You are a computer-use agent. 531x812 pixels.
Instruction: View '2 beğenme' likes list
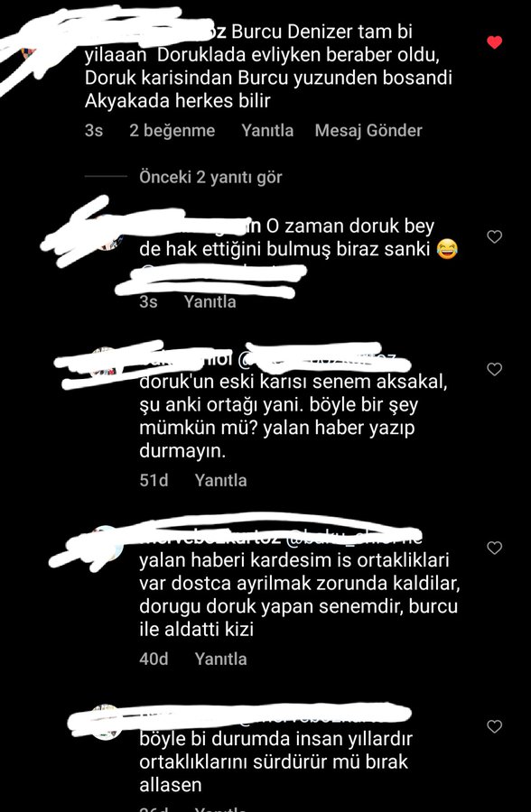tap(172, 131)
